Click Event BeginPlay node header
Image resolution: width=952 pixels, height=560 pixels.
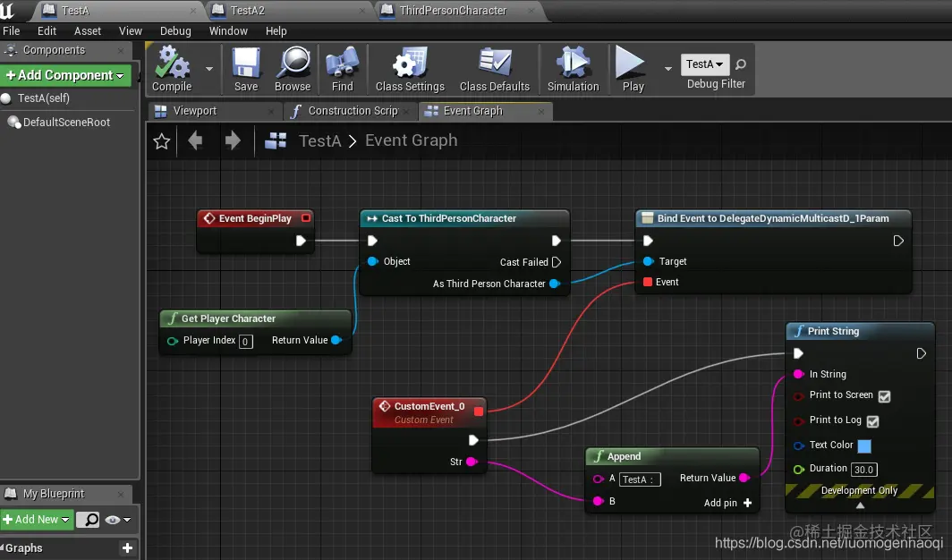coord(255,218)
